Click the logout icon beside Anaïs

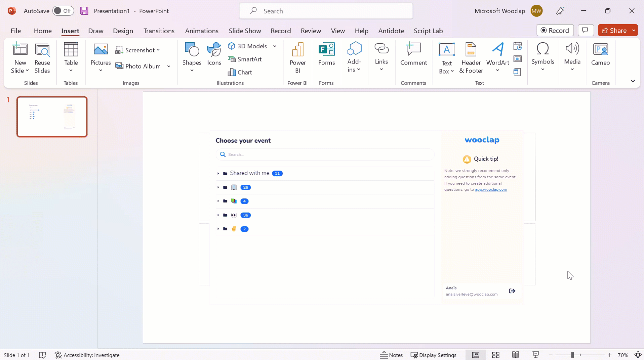[512, 291]
